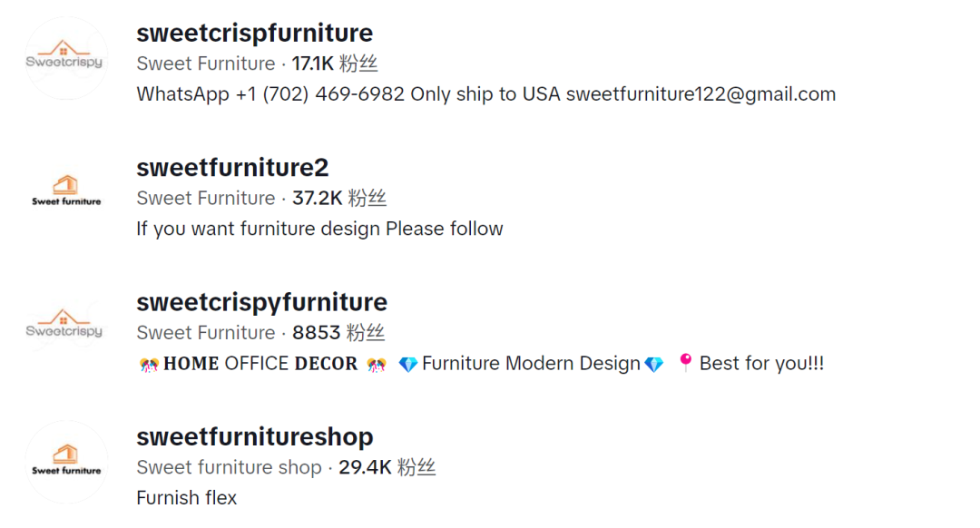This screenshot has height=528, width=980.
Task: Click the "If you want furniture design" bio
Action: pyautogui.click(x=319, y=229)
